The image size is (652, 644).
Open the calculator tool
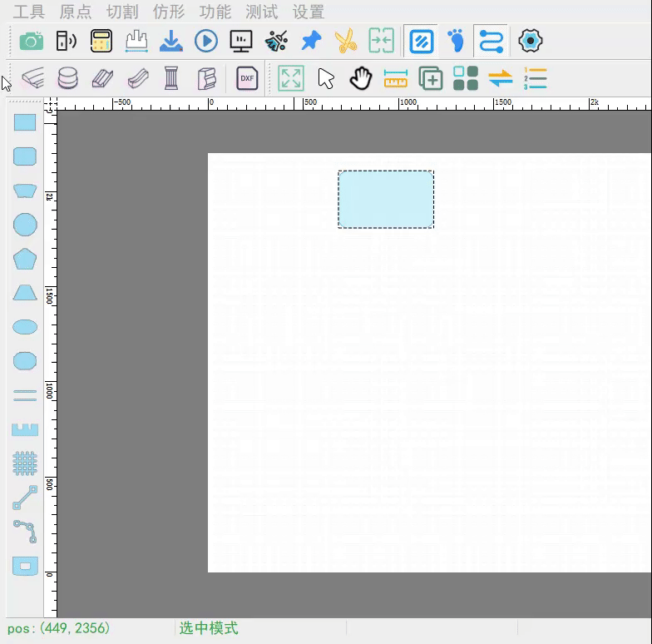(x=101, y=41)
